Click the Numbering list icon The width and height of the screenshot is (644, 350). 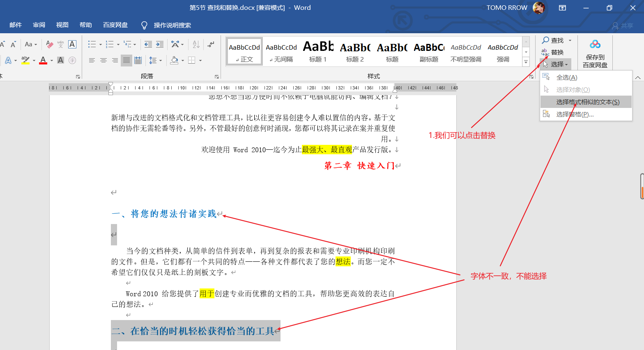[110, 44]
